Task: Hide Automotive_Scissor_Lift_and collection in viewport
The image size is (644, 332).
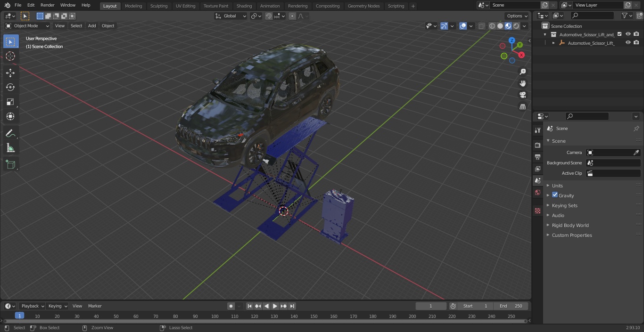Action: tap(628, 34)
